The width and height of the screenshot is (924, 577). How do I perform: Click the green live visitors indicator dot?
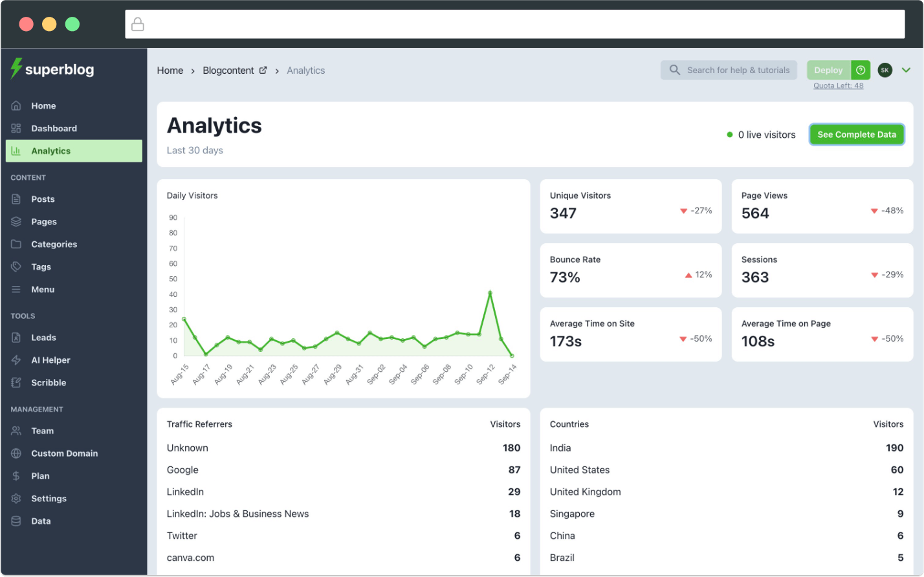[728, 134]
